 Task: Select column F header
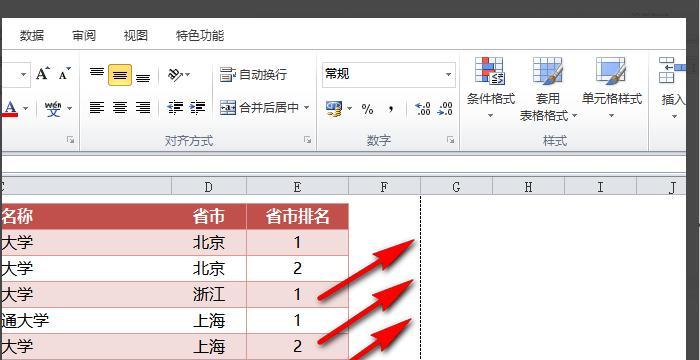[x=384, y=187]
